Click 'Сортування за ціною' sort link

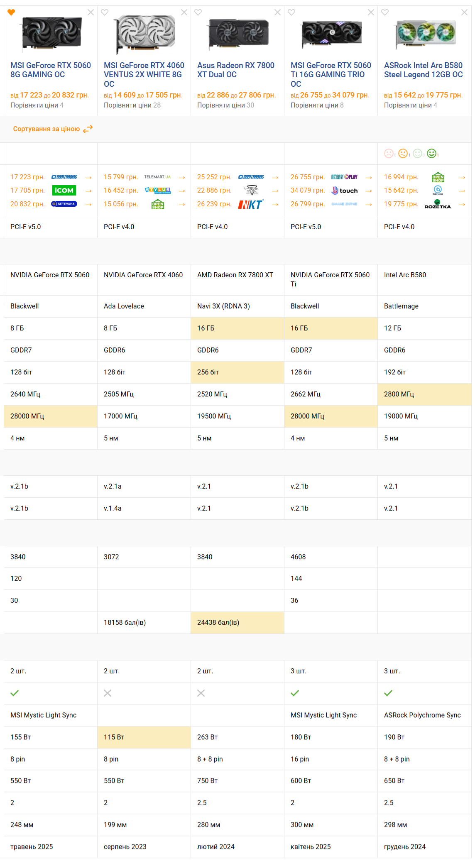point(47,129)
